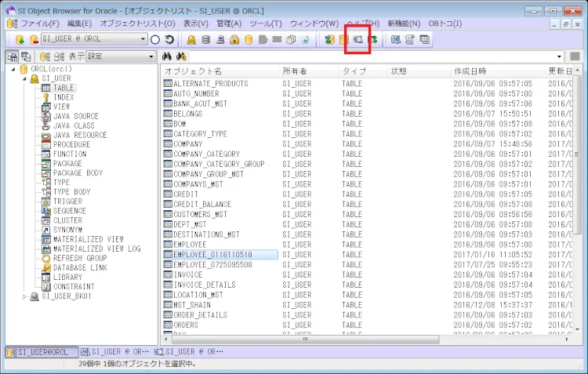Image resolution: width=588 pixels, height=374 pixels.
Task: Switch to the SI_USER@ORCL bottom tab
Action: coord(42,352)
